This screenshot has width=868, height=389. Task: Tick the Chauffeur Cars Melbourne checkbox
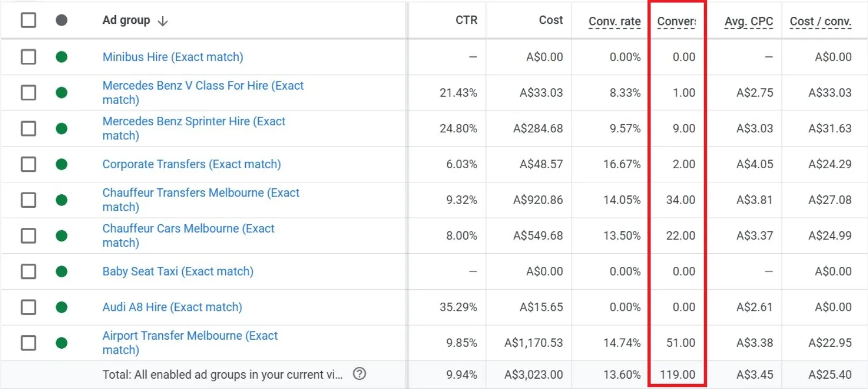tap(28, 236)
